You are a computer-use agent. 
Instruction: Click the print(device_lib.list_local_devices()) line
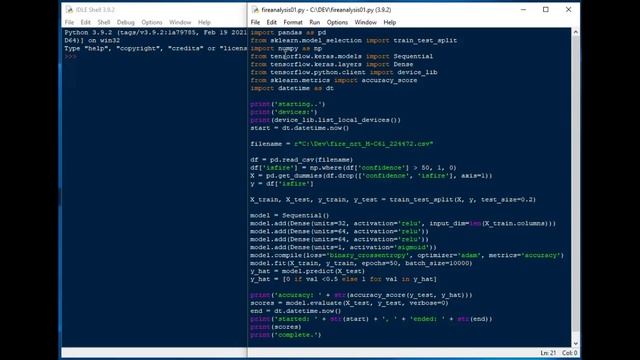325,120
